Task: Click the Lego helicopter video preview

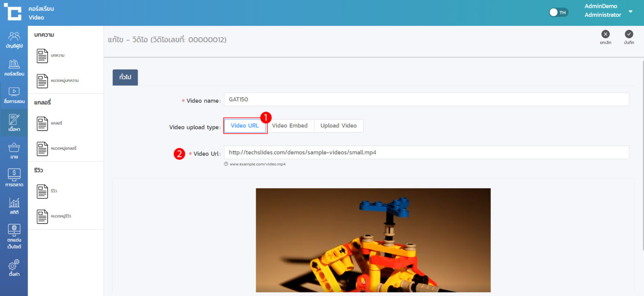Action: 373,240
